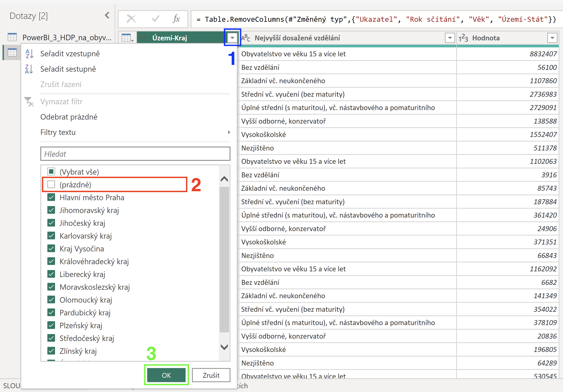Viewport: 563px width, 392px height.
Task: Select the second query table icon
Action: (12, 52)
